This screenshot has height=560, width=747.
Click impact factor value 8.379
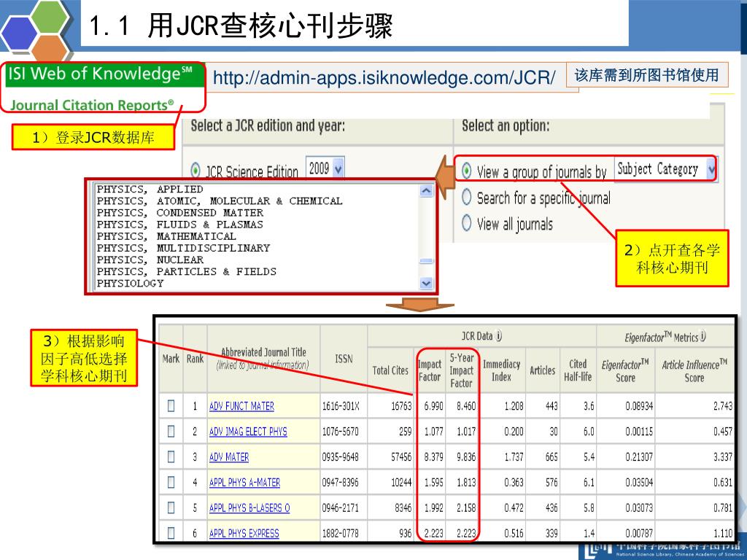(x=433, y=457)
